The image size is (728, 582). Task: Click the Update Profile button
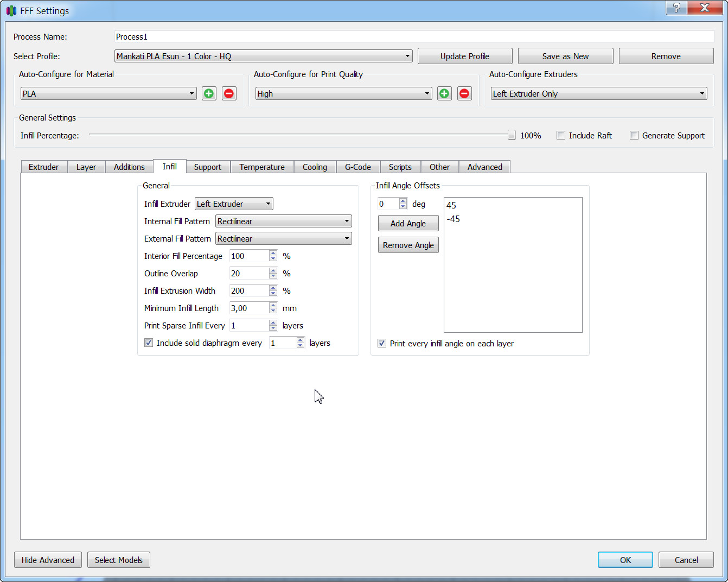pyautogui.click(x=465, y=56)
